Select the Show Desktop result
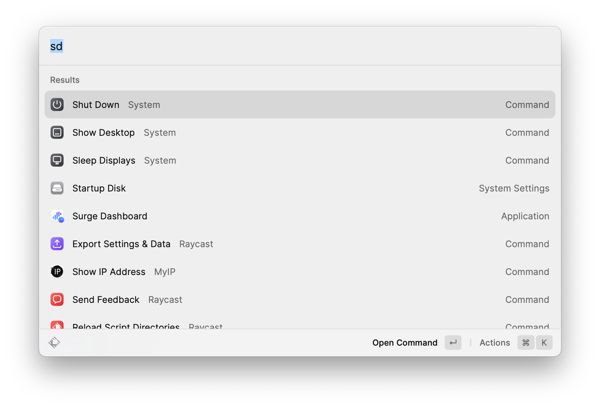The width and height of the screenshot is (600, 408). point(300,132)
